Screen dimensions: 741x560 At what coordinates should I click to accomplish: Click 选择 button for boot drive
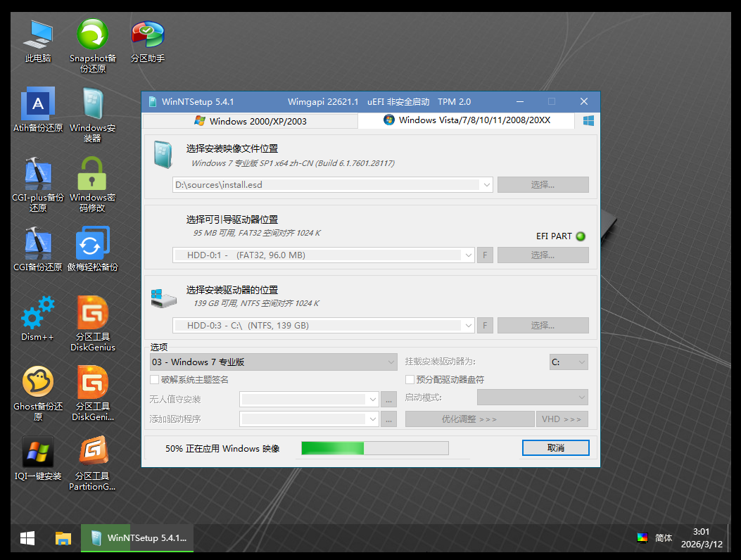point(543,255)
